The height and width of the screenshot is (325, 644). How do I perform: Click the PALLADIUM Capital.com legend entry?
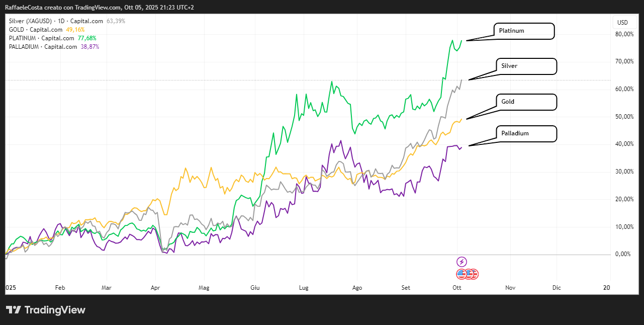[43, 47]
